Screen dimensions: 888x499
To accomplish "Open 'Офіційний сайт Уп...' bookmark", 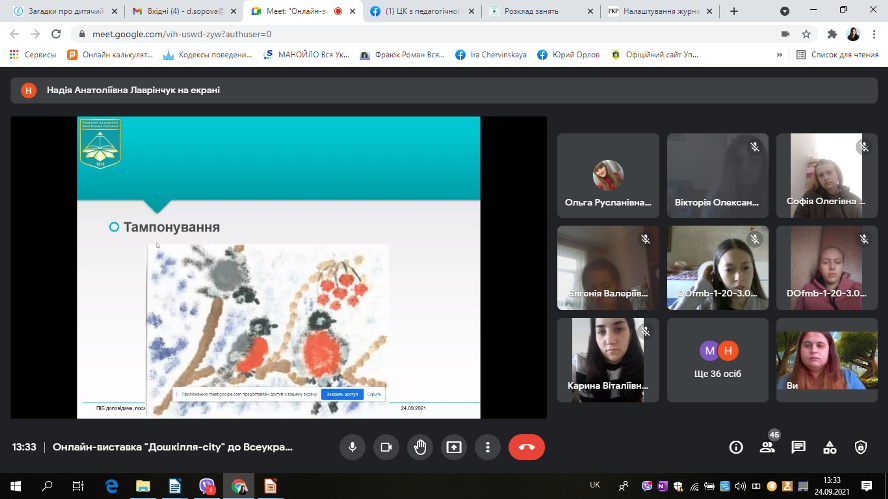I will pyautogui.click(x=655, y=55).
